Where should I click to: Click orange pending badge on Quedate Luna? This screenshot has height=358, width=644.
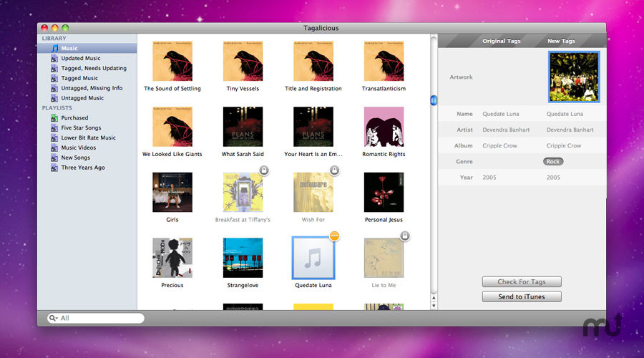coord(335,236)
